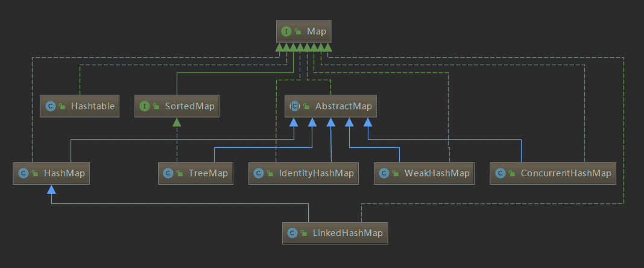The width and height of the screenshot is (644, 268).
Task: Select the IdentityHashMap label text
Action: 316,173
